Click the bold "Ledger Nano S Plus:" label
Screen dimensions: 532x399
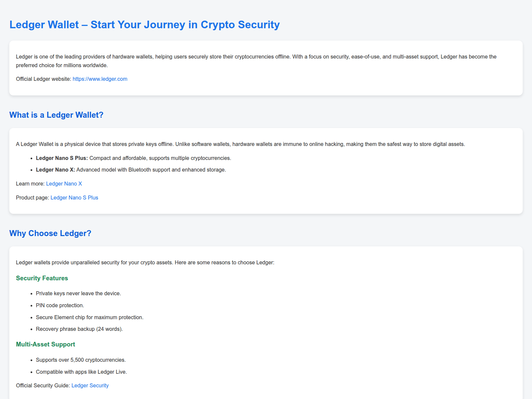(x=62, y=158)
